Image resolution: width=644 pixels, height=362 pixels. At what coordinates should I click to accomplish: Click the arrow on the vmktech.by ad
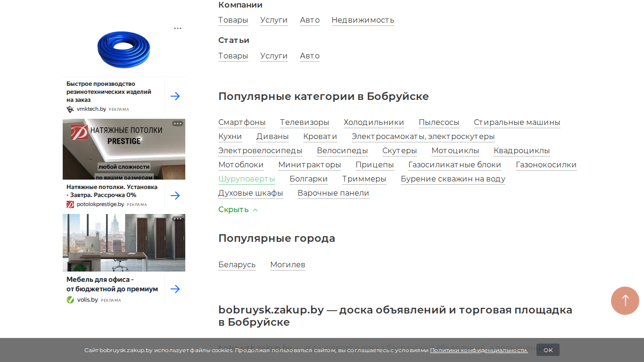coord(175,96)
